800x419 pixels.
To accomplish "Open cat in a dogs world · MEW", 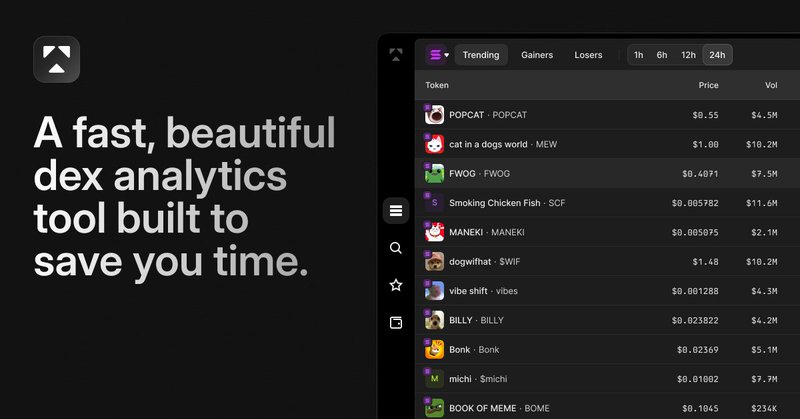I will (x=503, y=144).
